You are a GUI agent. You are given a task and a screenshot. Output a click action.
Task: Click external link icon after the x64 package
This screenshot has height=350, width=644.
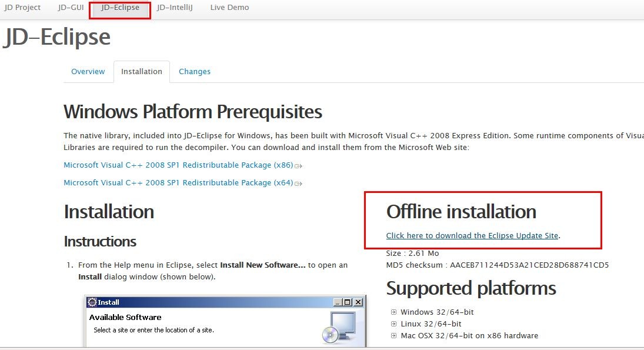[x=299, y=184]
